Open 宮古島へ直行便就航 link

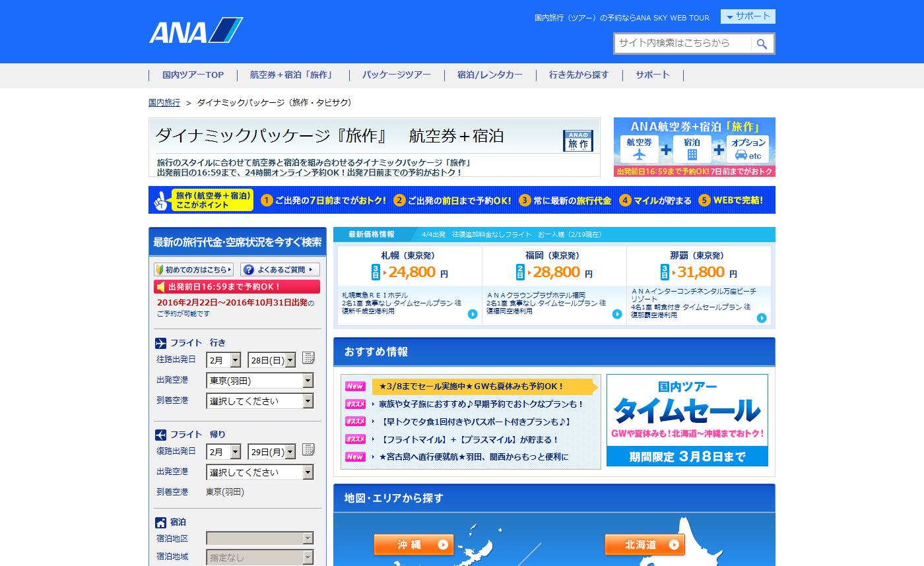click(473, 456)
